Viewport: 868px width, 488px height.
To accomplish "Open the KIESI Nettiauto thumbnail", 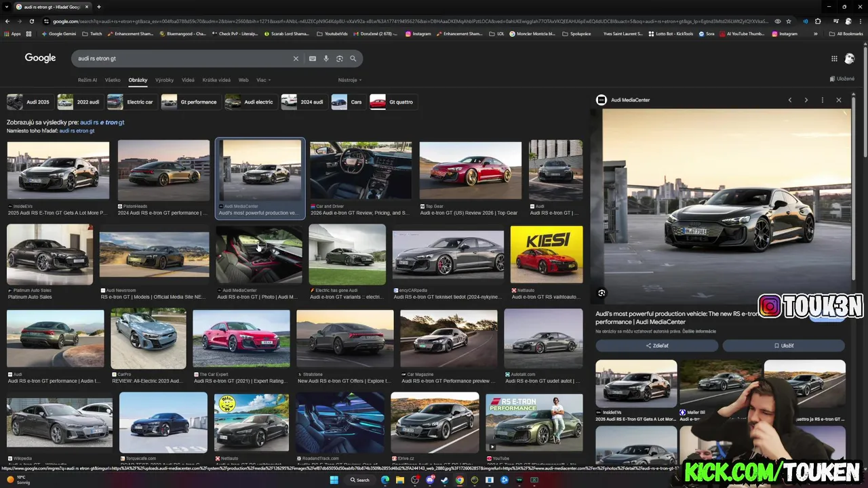I will 547,255.
